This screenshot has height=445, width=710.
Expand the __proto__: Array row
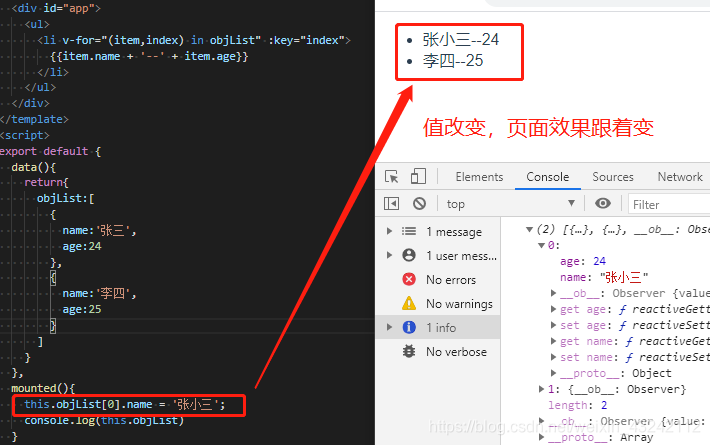[541, 437]
